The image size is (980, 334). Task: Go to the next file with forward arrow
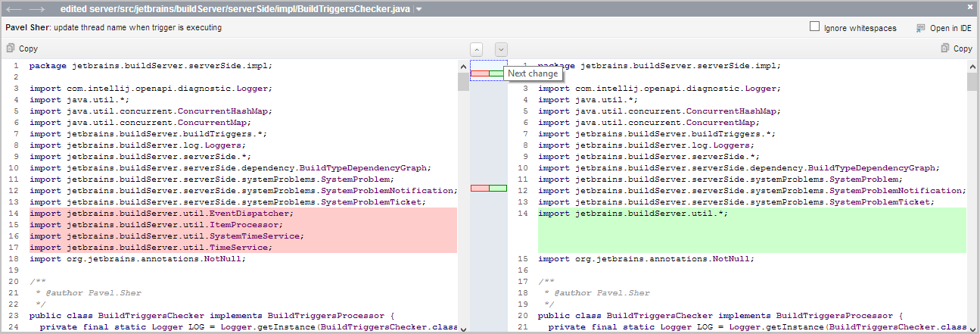tap(36, 9)
